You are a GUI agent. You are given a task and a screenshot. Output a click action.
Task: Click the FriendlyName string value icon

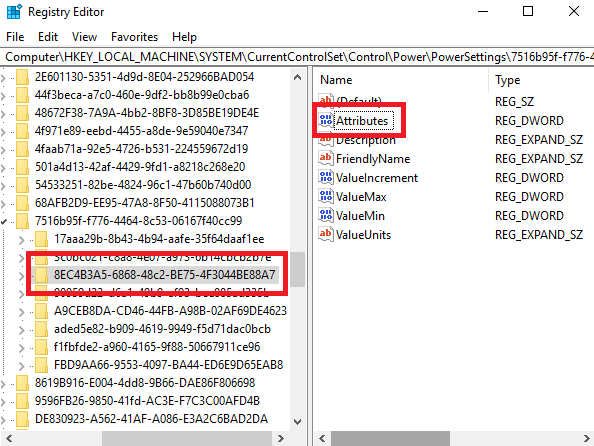tap(326, 158)
